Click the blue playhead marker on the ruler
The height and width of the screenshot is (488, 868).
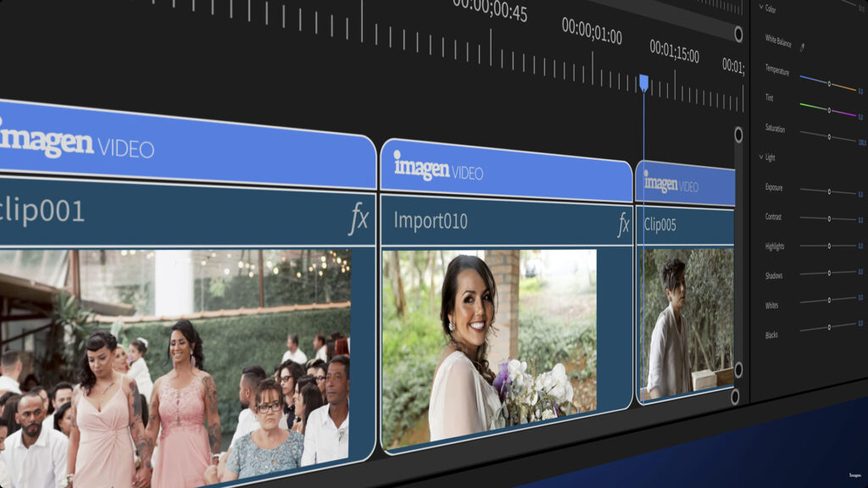pos(645,79)
